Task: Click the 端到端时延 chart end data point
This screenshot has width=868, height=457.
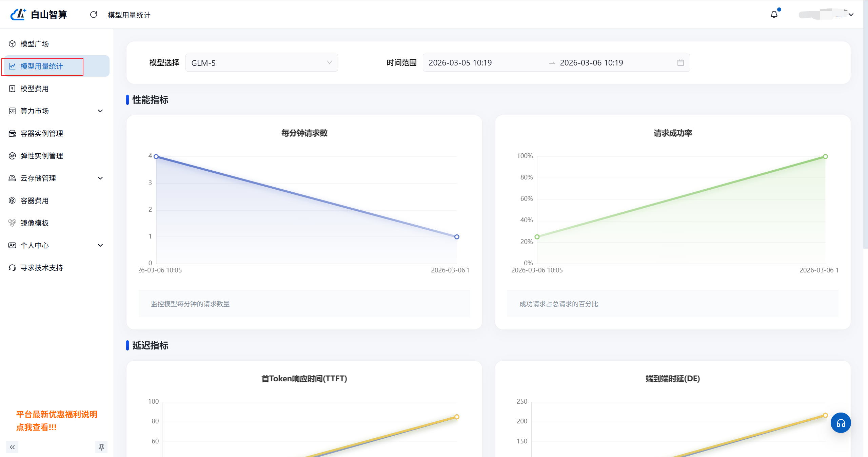Action: click(x=825, y=415)
